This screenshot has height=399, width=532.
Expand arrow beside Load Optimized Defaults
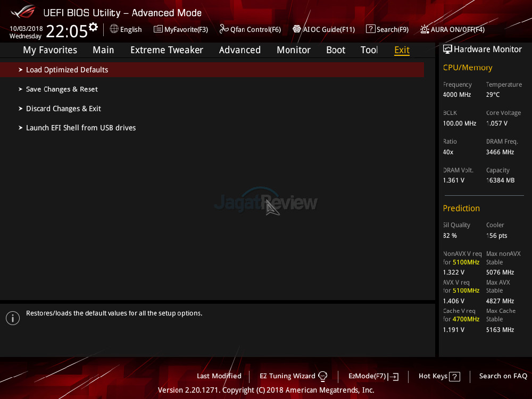click(x=20, y=70)
